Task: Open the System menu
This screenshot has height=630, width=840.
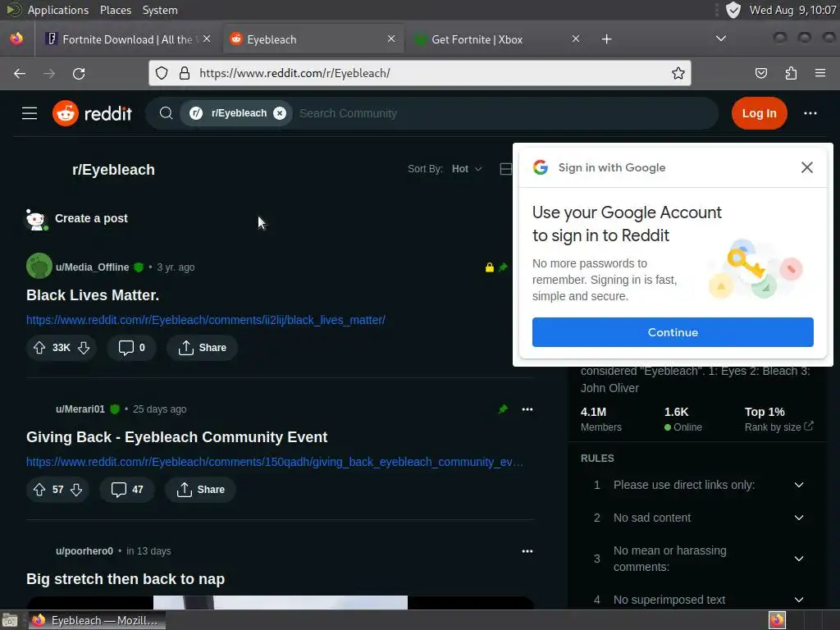Action: click(x=160, y=10)
